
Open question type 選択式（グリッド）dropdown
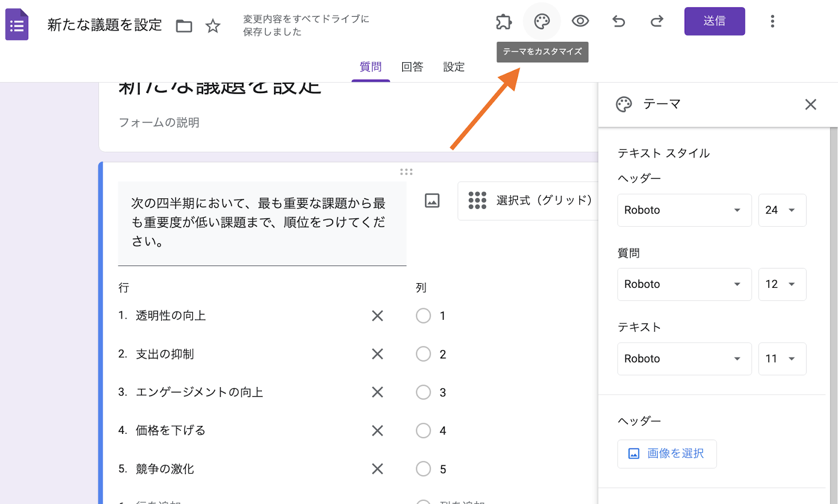(x=528, y=200)
